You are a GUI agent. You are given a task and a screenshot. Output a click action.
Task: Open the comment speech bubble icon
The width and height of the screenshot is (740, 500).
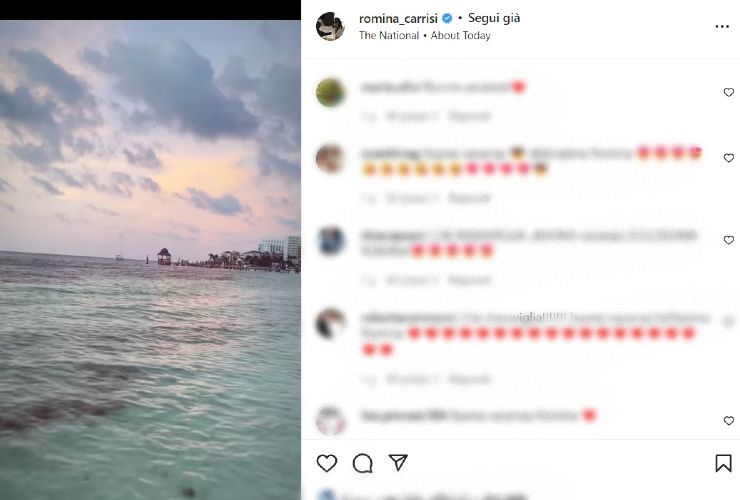click(362, 463)
